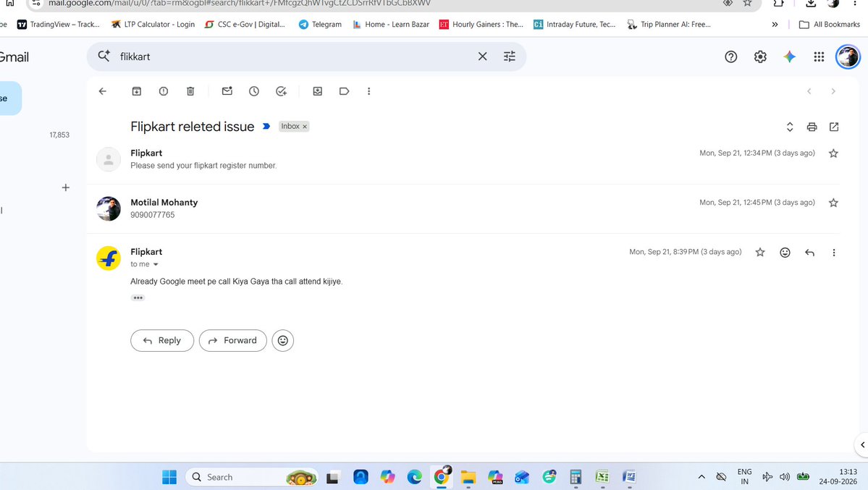Open More options in email toolbar
The width and height of the screenshot is (868, 490).
point(369,91)
